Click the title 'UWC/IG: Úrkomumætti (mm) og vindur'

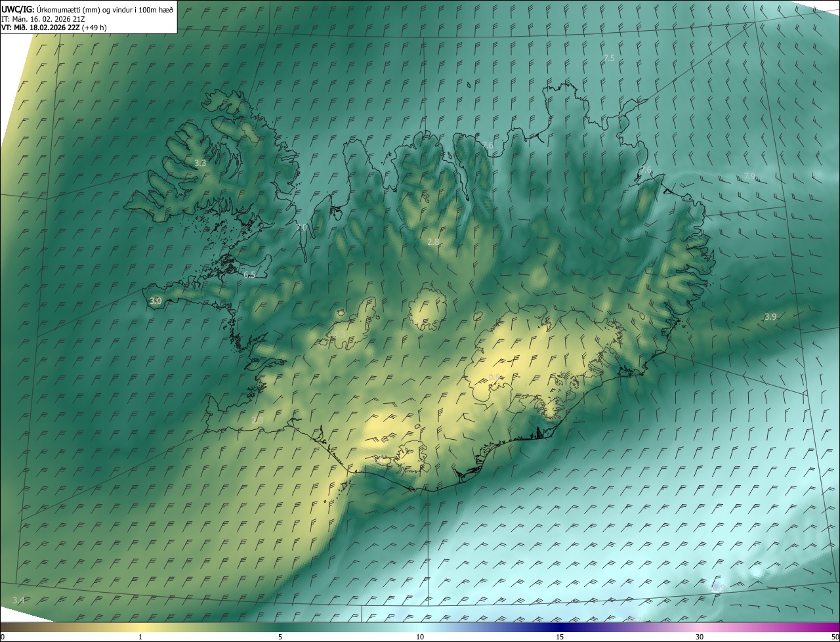[x=88, y=9]
